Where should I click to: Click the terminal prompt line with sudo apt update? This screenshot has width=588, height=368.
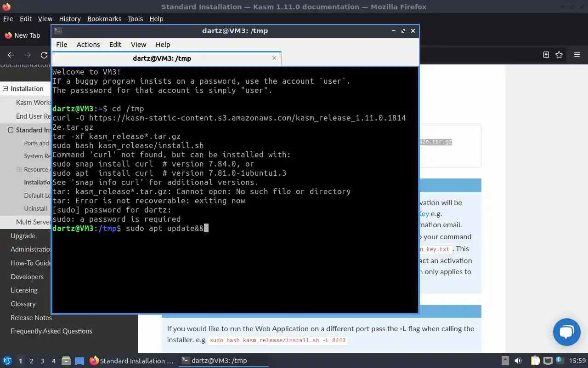pyautogui.click(x=130, y=228)
